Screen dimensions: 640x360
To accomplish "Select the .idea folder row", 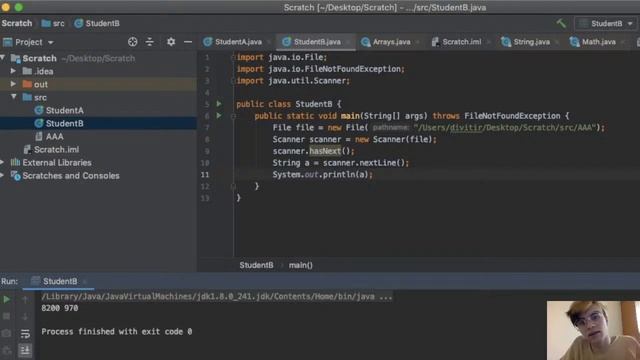I will (x=98, y=71).
